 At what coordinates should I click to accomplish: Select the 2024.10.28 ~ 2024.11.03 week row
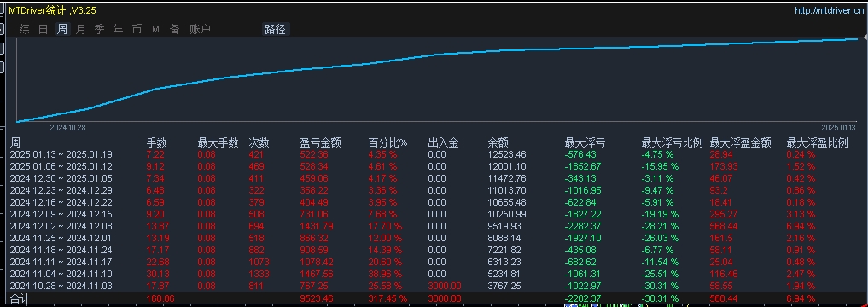pyautogui.click(x=434, y=286)
